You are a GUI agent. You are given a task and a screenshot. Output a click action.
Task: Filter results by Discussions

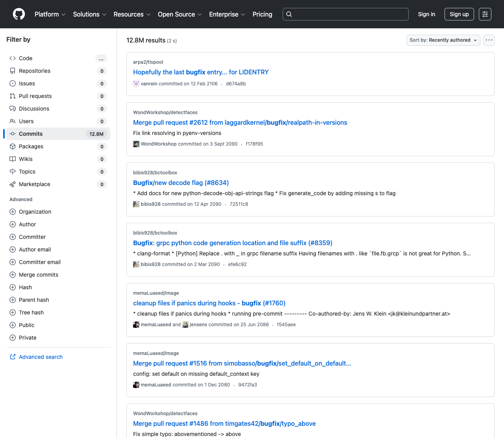coord(58,109)
